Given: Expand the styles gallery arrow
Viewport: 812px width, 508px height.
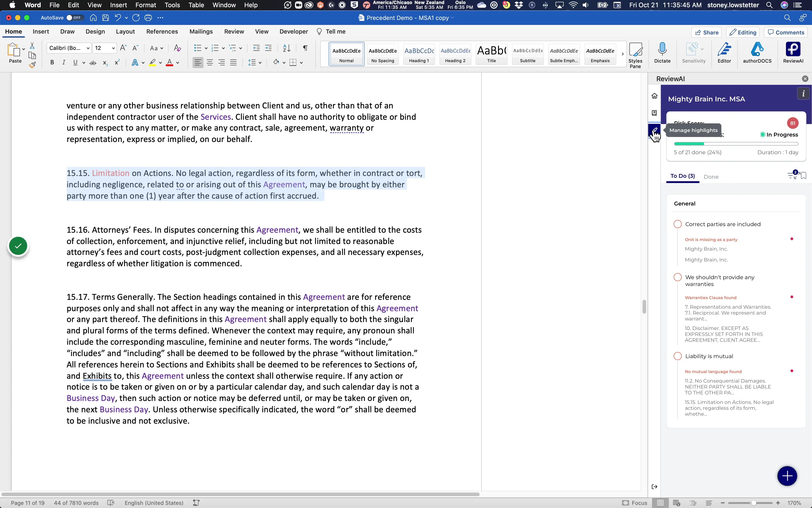Looking at the screenshot, I should coord(622,54).
